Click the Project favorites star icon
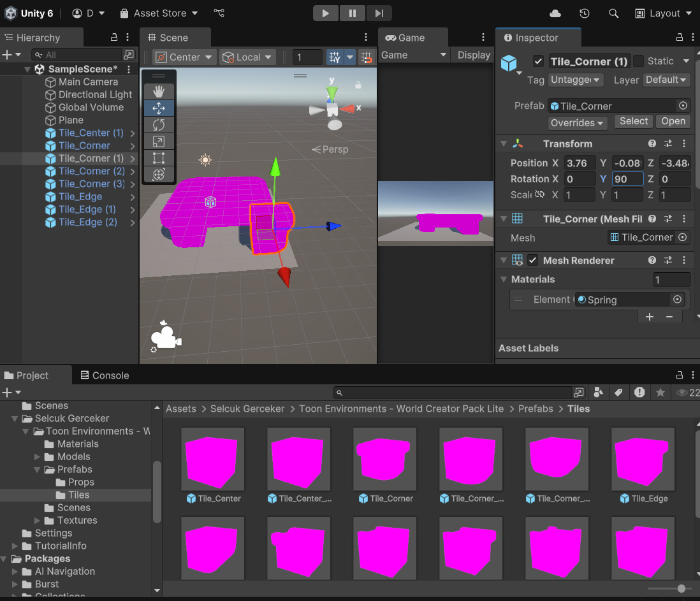 660,392
